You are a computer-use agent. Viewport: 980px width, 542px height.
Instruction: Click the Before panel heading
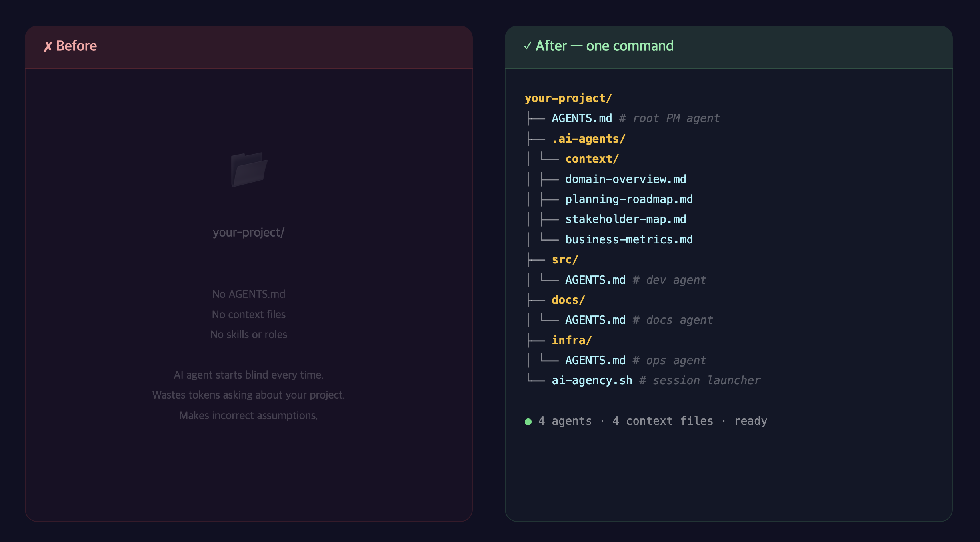[76, 46]
